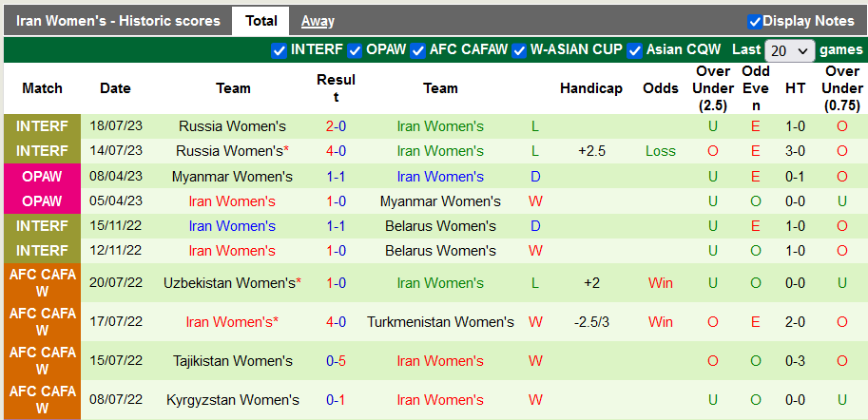Image resolution: width=868 pixels, height=420 pixels.
Task: Toggle the AFC CAFAW checkbox
Action: (417, 50)
